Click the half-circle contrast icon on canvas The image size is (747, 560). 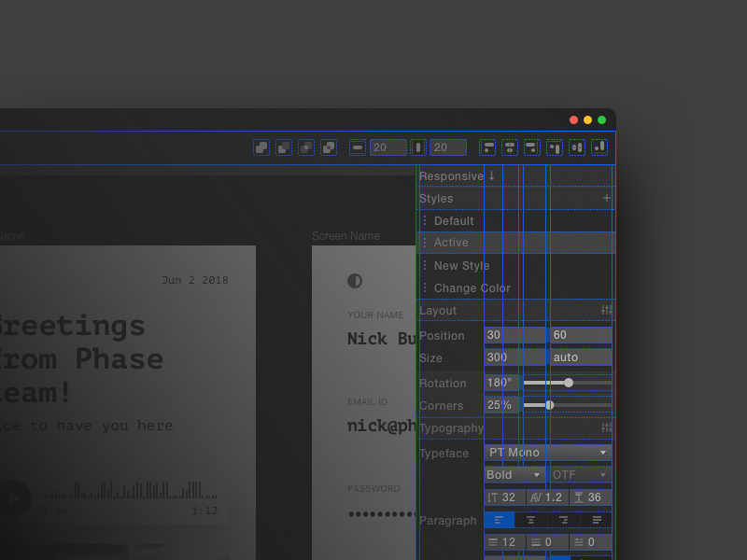pyautogui.click(x=355, y=281)
